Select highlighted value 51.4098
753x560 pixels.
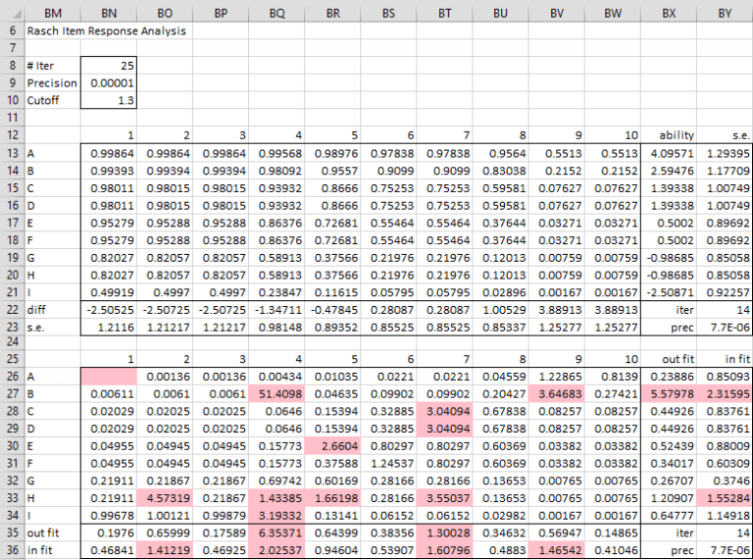(276, 394)
